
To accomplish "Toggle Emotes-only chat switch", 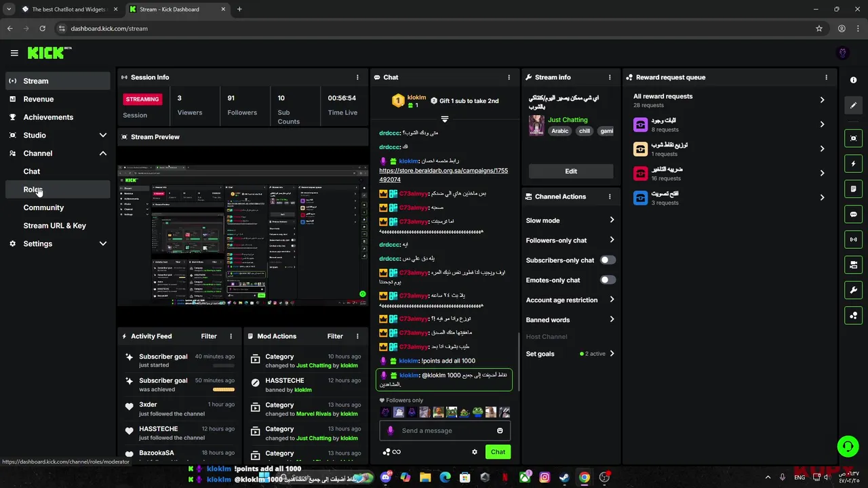I will click(608, 280).
